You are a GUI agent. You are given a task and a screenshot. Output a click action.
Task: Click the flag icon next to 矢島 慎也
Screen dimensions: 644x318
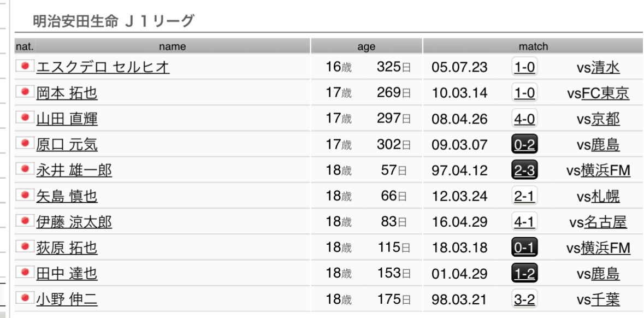tap(25, 196)
